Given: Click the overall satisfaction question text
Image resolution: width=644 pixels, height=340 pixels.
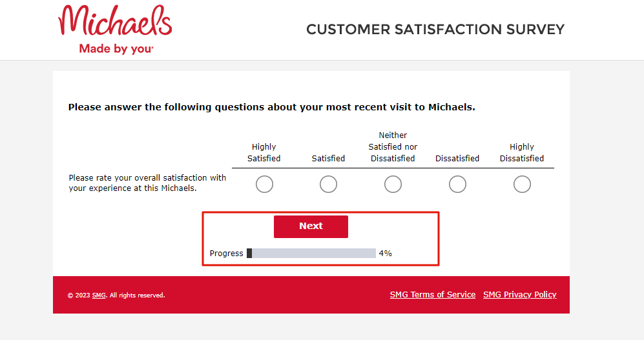Looking at the screenshot, I should [x=147, y=183].
